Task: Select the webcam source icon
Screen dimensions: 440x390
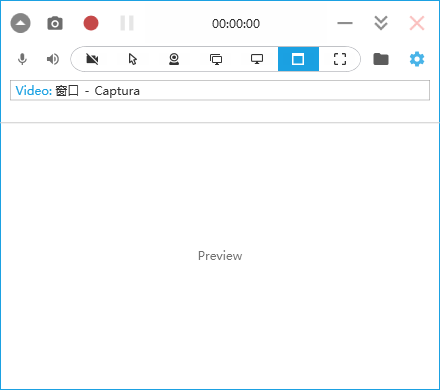Action: coord(174,59)
